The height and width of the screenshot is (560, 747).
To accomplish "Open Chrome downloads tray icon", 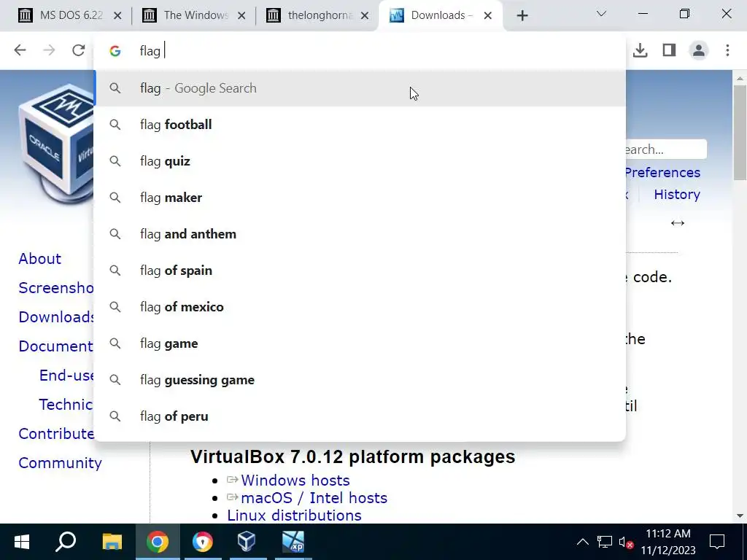I will pos(640,50).
